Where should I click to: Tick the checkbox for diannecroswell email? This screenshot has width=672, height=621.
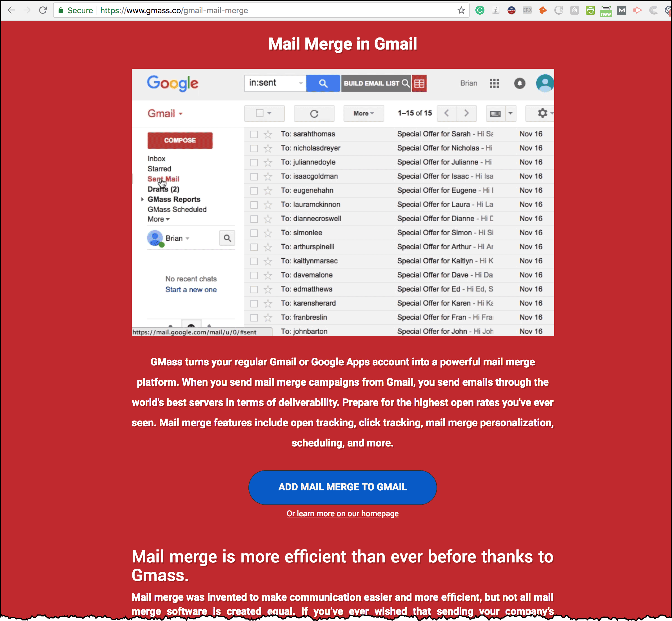(x=254, y=219)
